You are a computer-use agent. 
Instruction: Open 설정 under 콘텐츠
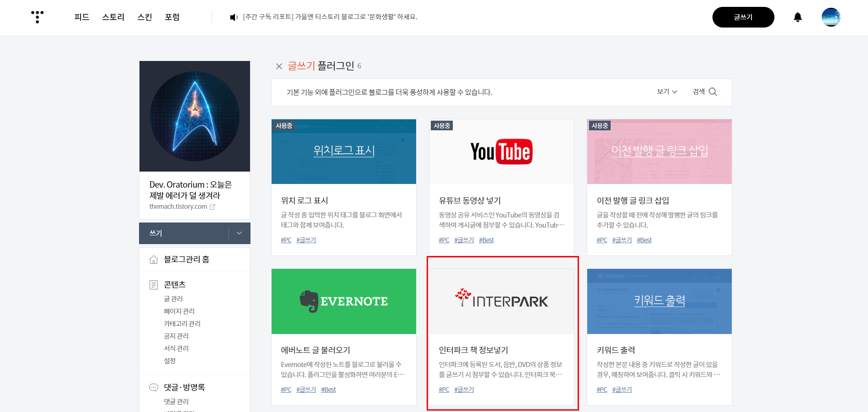click(170, 361)
